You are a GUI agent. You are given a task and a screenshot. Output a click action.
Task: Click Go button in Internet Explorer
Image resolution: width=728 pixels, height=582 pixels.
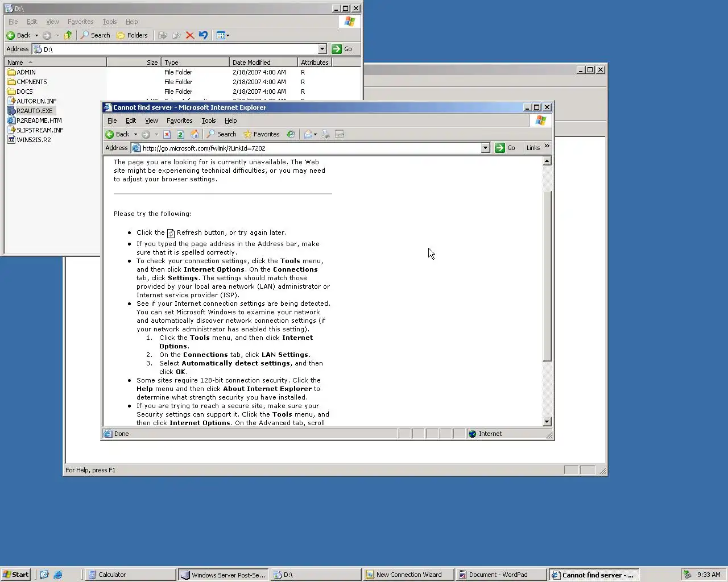(x=505, y=148)
